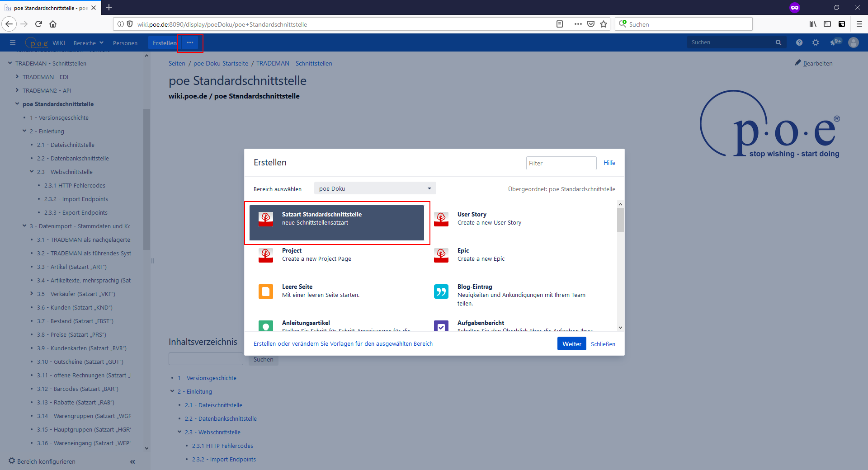Click the template list scrollbar down arrow
This screenshot has width=868, height=470.
pos(620,327)
